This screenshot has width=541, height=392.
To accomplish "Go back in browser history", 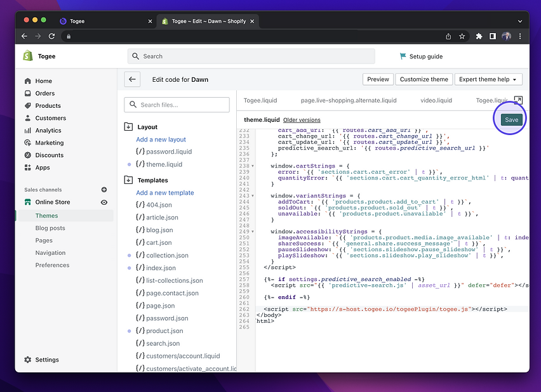I will [x=24, y=36].
